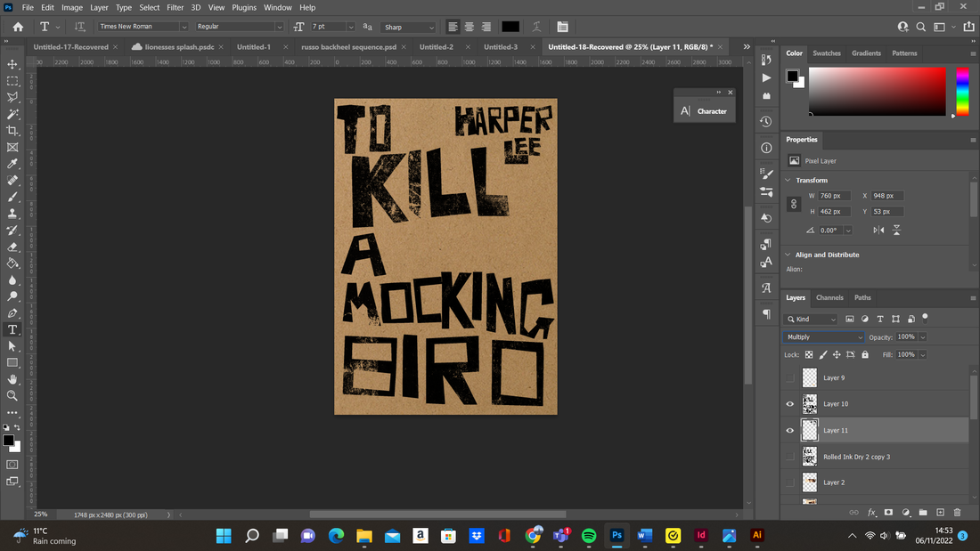Show Layer 2 visibility
The image size is (980, 551).
(790, 482)
